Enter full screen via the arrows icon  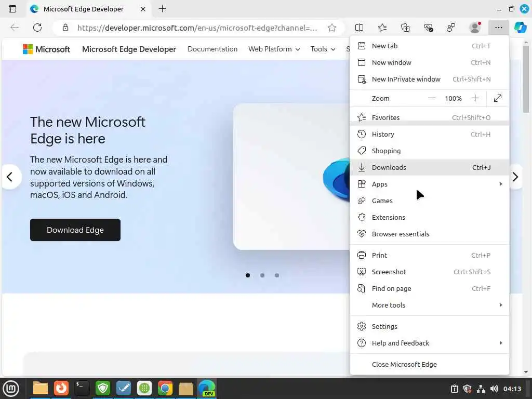click(497, 98)
